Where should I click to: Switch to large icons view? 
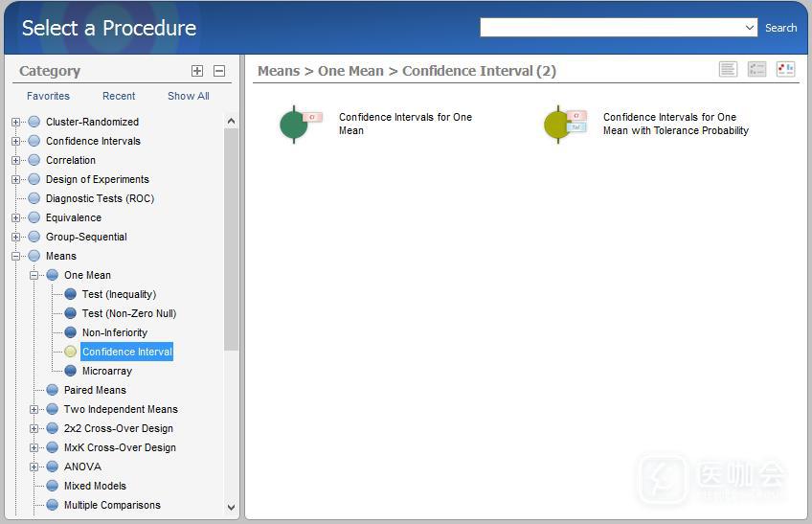(x=785, y=69)
